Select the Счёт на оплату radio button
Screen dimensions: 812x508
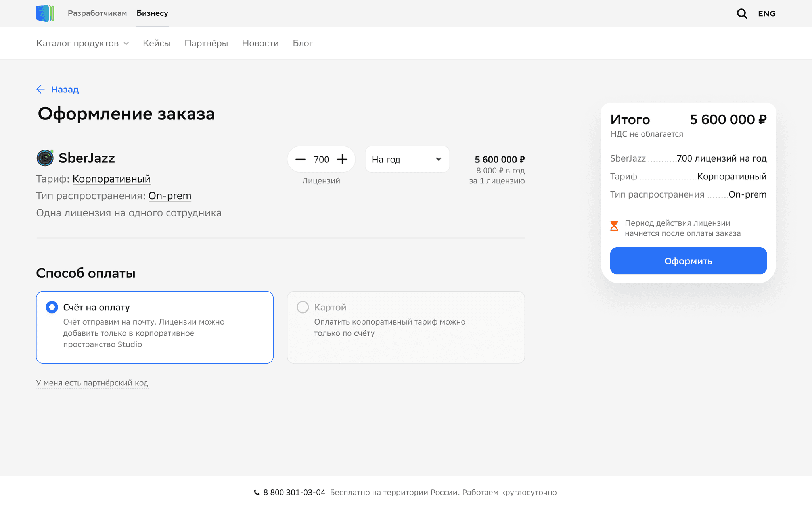(x=52, y=307)
